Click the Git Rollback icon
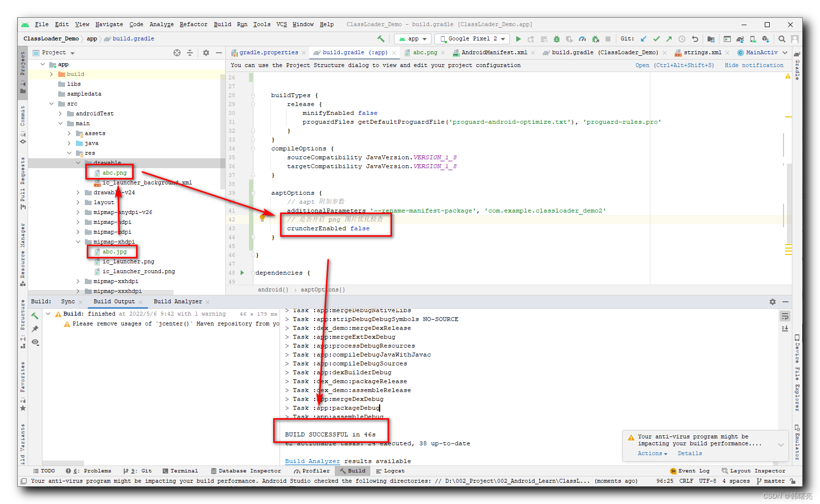820x504 pixels. tap(695, 38)
